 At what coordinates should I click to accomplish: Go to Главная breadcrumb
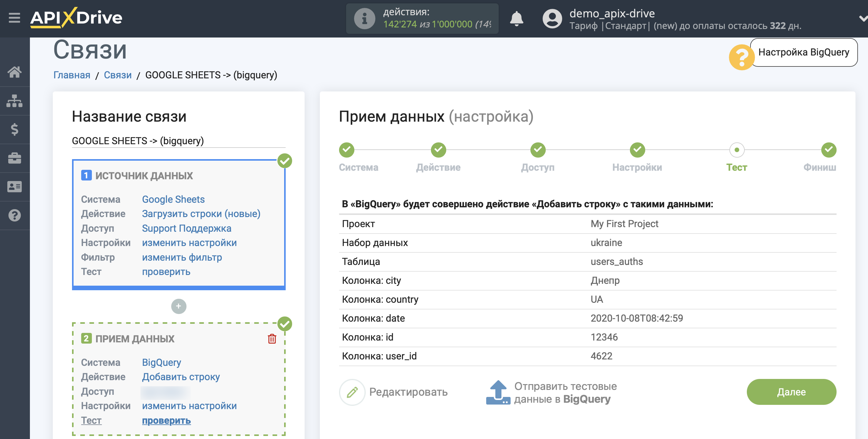72,75
